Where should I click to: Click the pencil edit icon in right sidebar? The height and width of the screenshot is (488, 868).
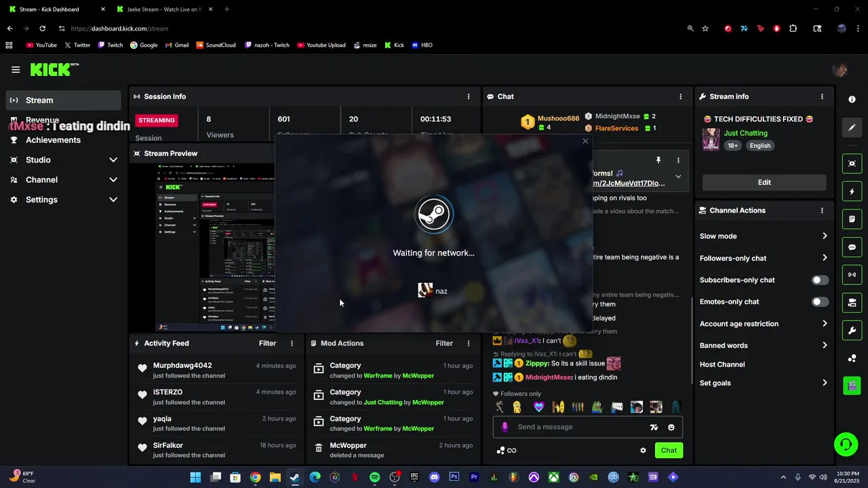[x=852, y=127]
